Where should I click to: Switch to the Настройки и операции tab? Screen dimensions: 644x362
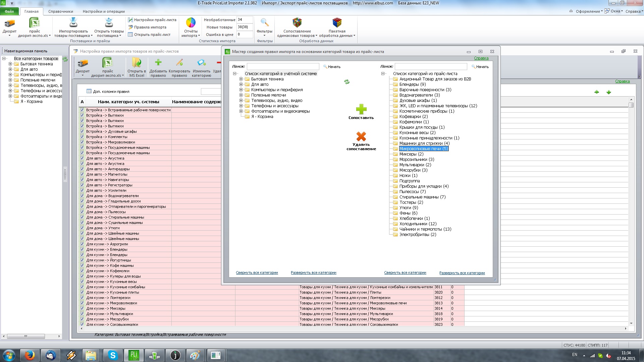pyautogui.click(x=104, y=11)
